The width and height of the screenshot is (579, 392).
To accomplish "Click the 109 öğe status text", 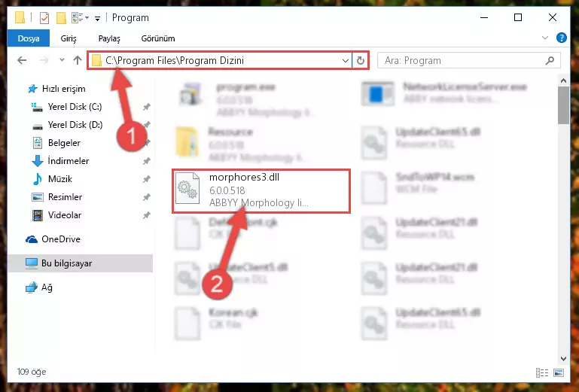I will pos(32,372).
